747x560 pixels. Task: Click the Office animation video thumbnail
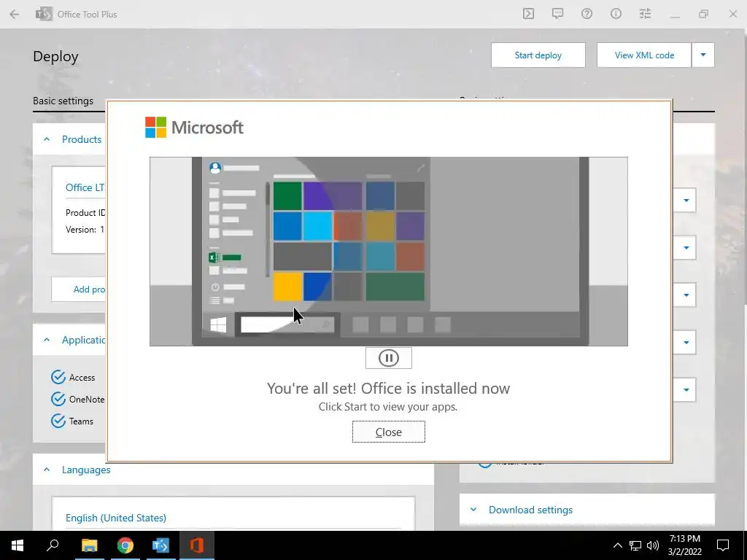coord(388,252)
